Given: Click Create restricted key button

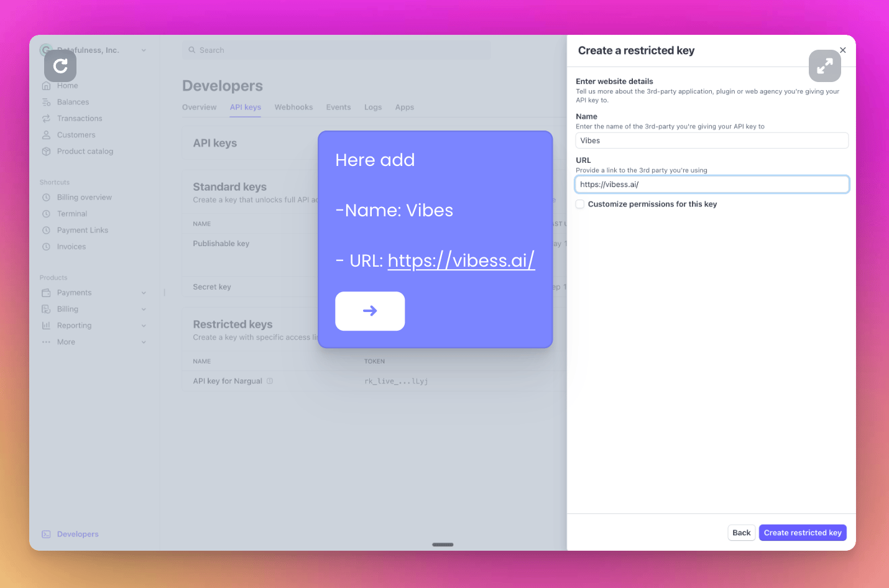Looking at the screenshot, I should [803, 533].
